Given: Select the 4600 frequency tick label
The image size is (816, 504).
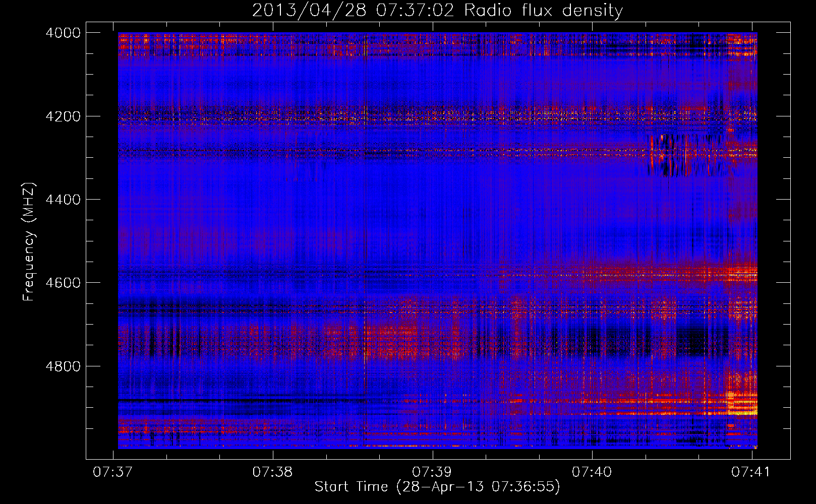Looking at the screenshot, I should click(x=63, y=283).
